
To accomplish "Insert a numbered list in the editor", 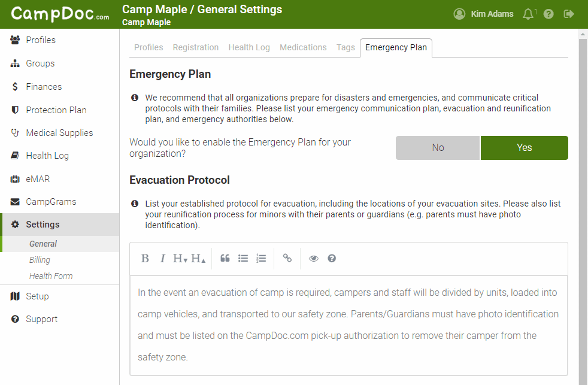I will (x=261, y=258).
